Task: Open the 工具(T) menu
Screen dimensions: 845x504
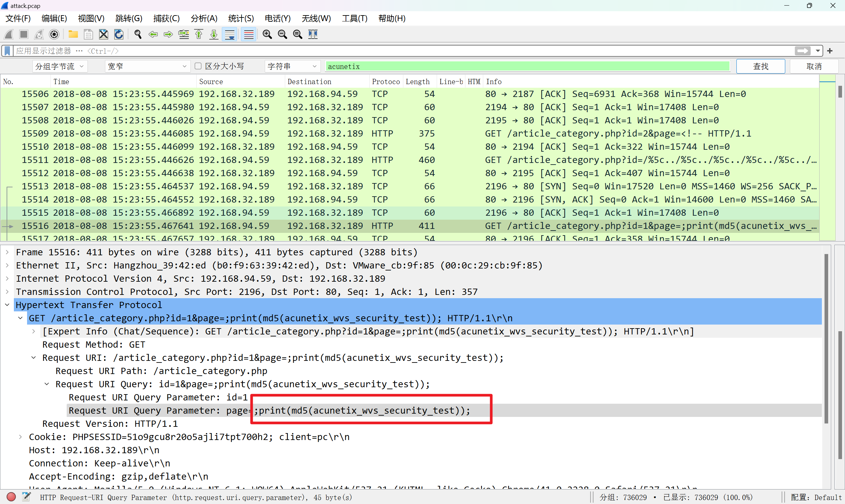Action: 355,18
